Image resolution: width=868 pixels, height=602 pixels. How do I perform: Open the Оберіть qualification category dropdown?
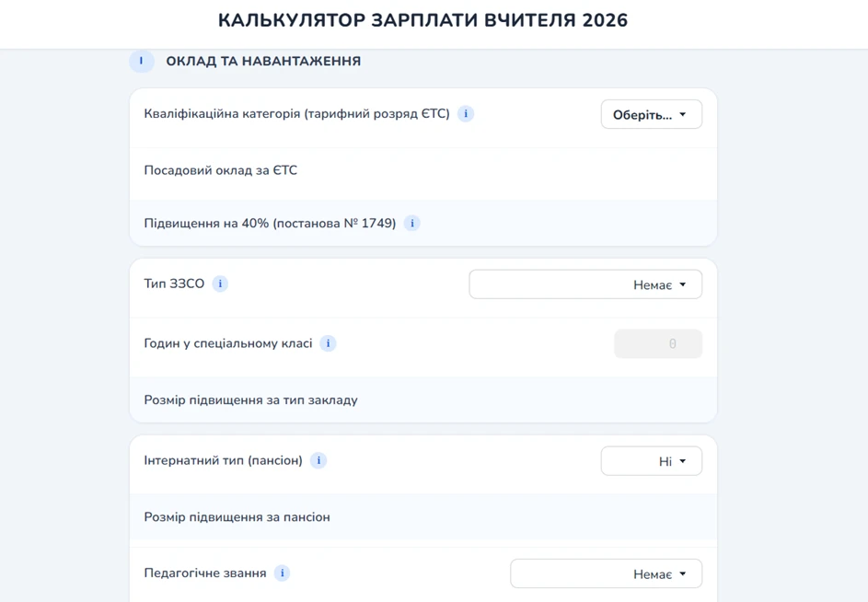click(x=651, y=114)
